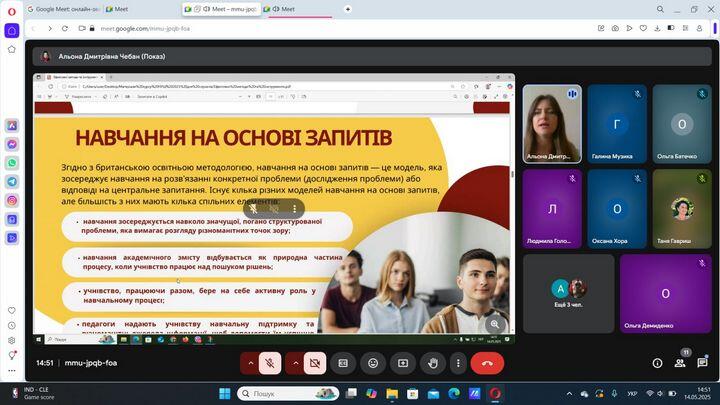Select Оксана Хора participant tile

point(617,209)
